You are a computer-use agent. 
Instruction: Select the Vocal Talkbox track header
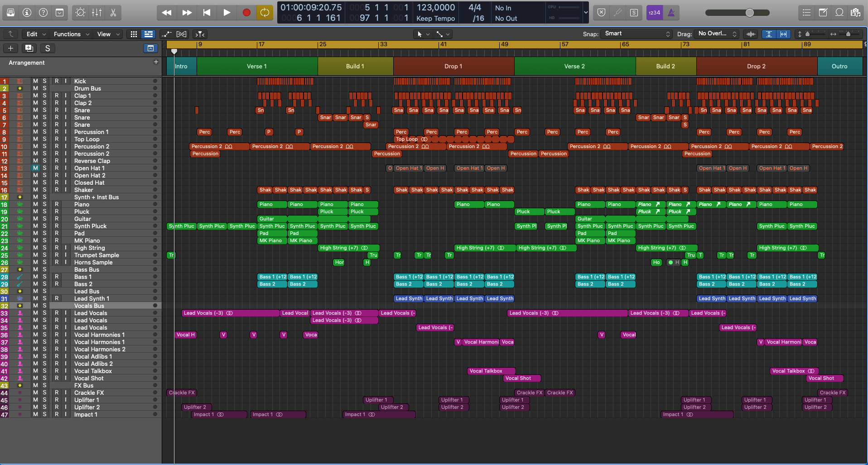tap(93, 371)
